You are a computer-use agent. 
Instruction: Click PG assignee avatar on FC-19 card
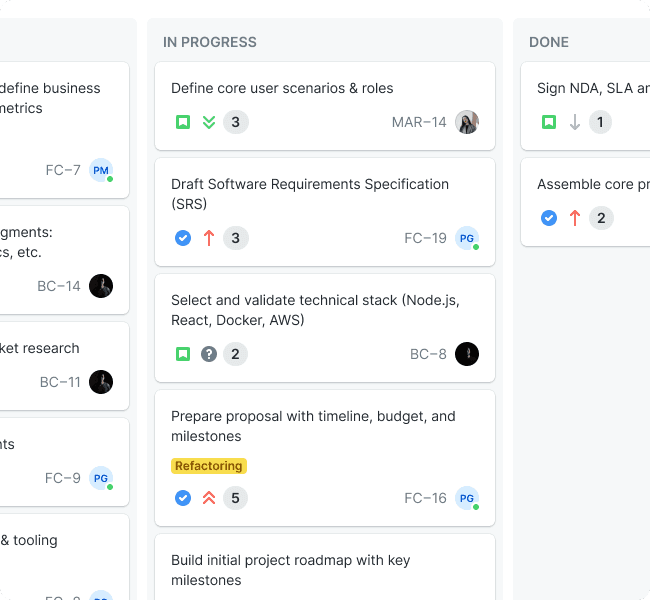(467, 238)
